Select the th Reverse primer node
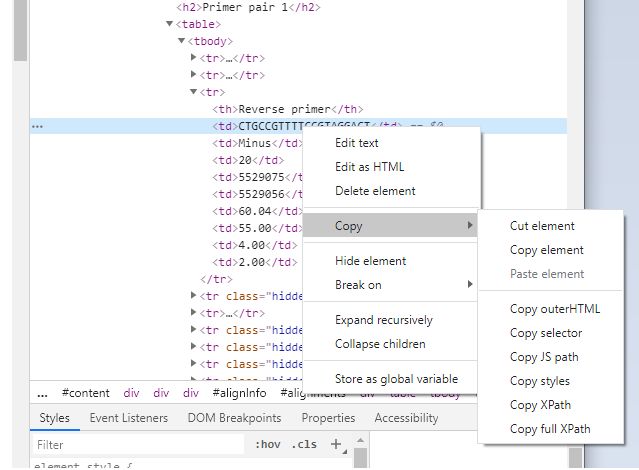The height and width of the screenshot is (470, 639). tap(287, 109)
